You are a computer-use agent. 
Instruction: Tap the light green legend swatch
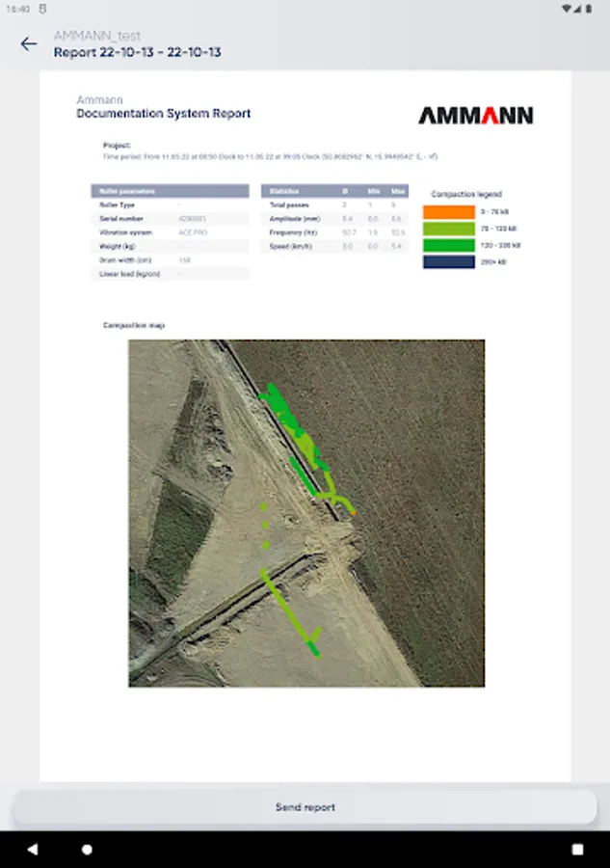pos(448,229)
